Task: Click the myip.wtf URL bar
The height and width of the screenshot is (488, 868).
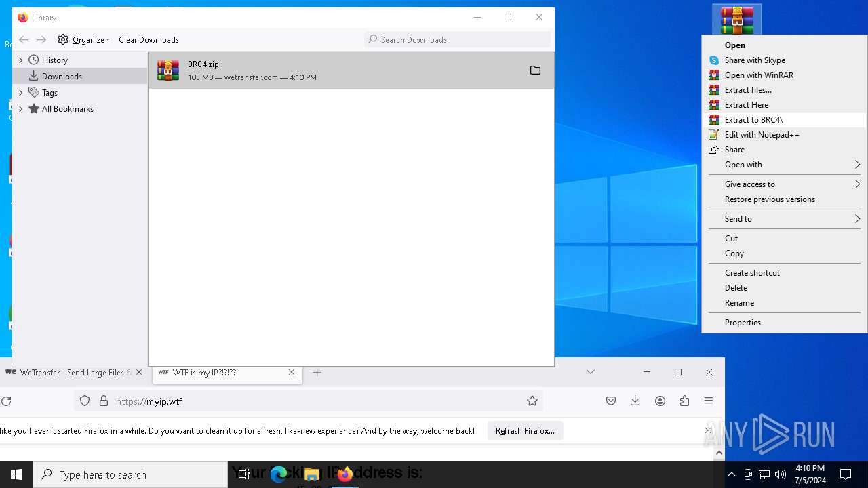Action: 309,401
